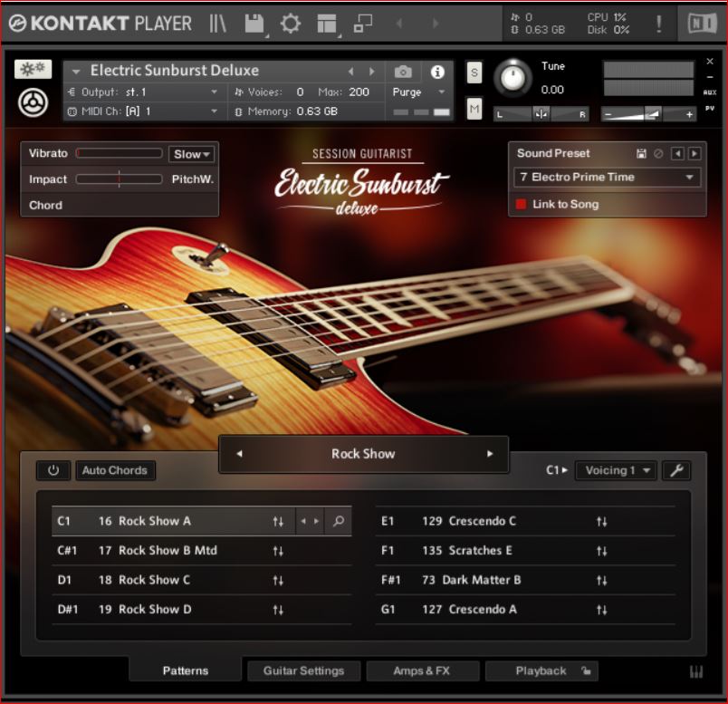Click the snowflake instrument options icon
This screenshot has height=704, width=728.
(33, 69)
